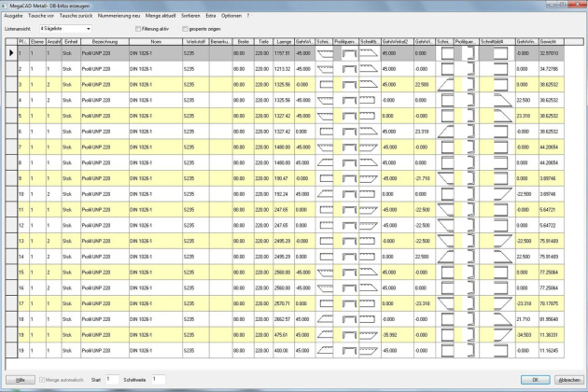Screen dimensions: 588x392
Task: Click the Schrittweite input field
Action: (159, 379)
